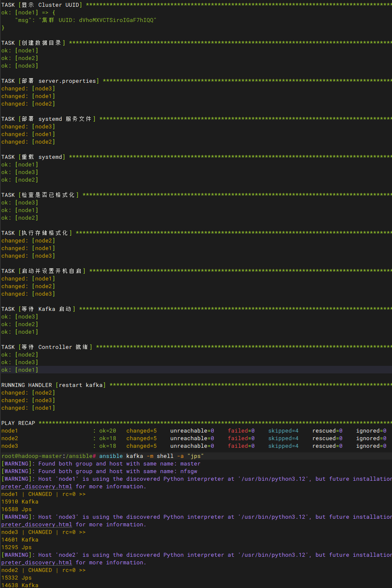Screen dimensions: 392x588
Task: Click the Python interpreter warning for node1
Action: 196,479
